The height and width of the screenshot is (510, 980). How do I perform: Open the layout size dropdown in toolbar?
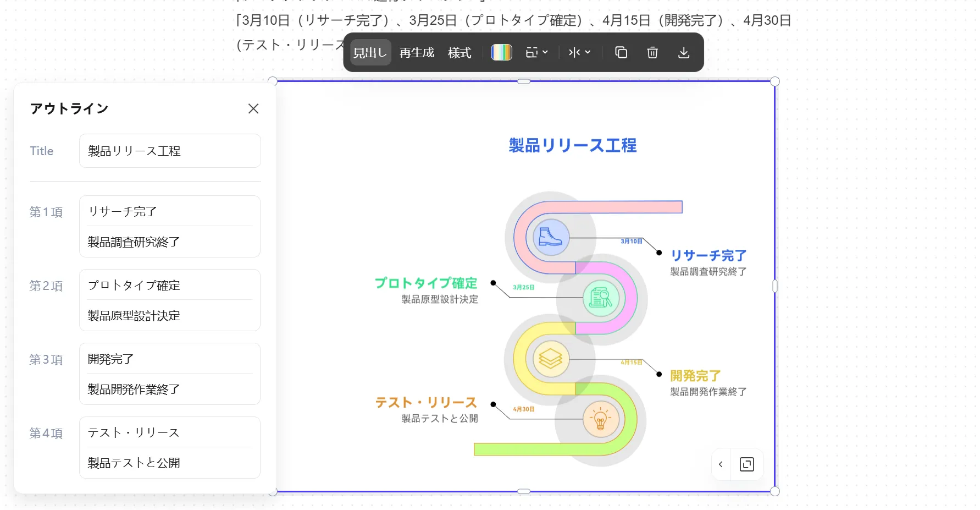coord(536,53)
